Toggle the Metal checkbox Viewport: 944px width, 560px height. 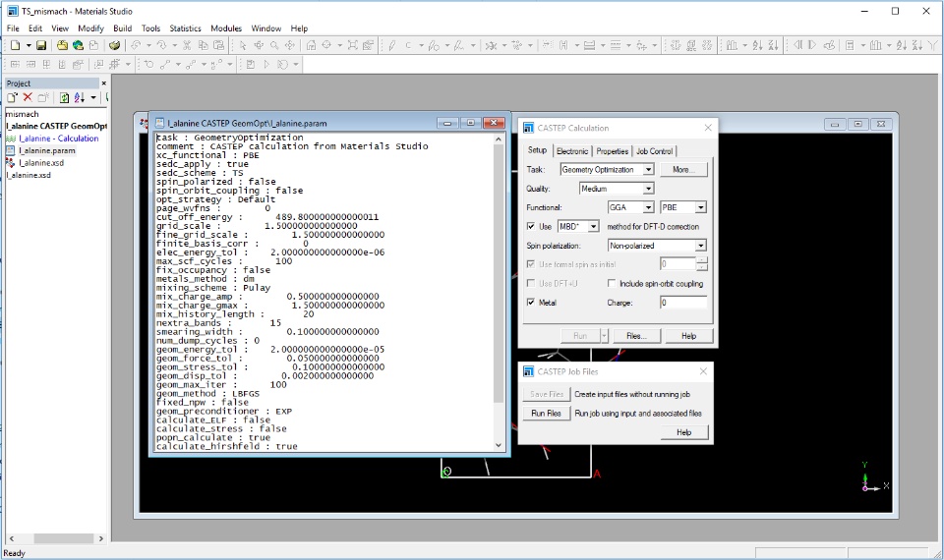tap(530, 303)
